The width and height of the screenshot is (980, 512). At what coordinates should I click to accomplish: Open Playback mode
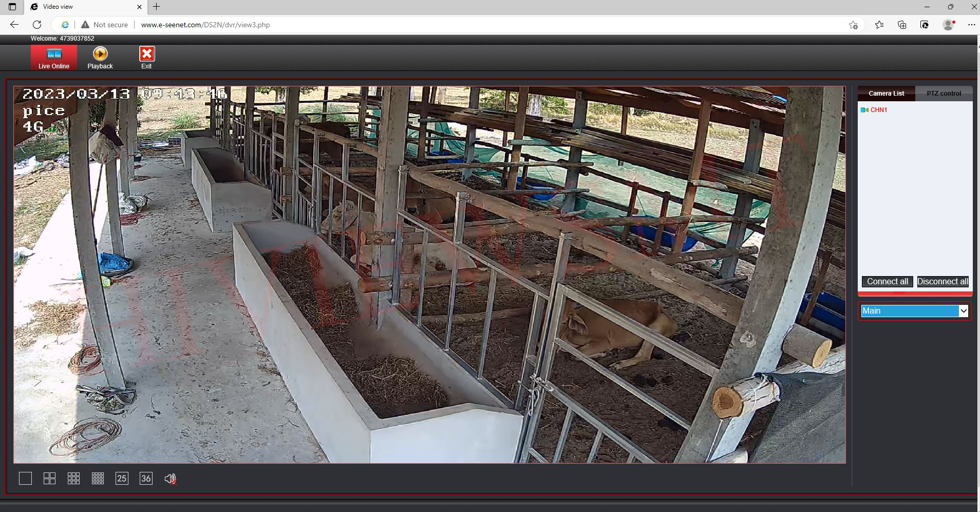(100, 58)
